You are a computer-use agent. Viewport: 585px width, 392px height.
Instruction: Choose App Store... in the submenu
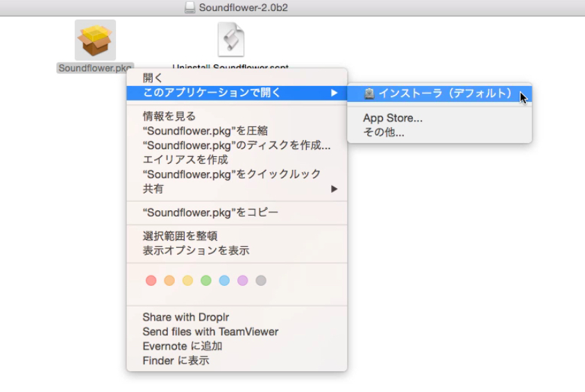[439, 118]
